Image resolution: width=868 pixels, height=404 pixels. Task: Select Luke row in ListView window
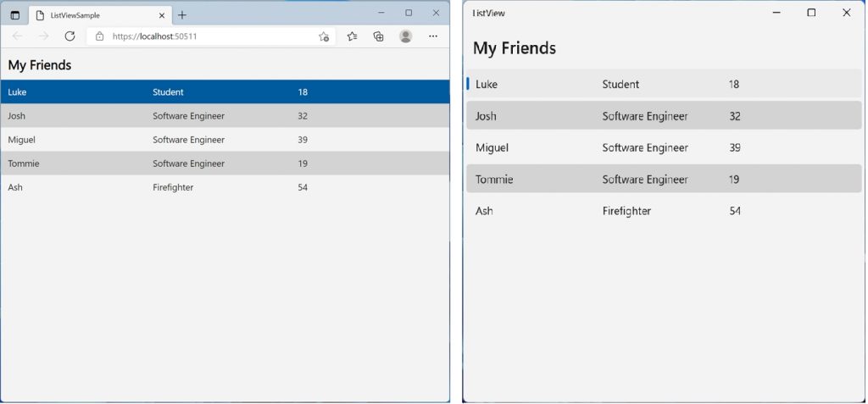(664, 84)
